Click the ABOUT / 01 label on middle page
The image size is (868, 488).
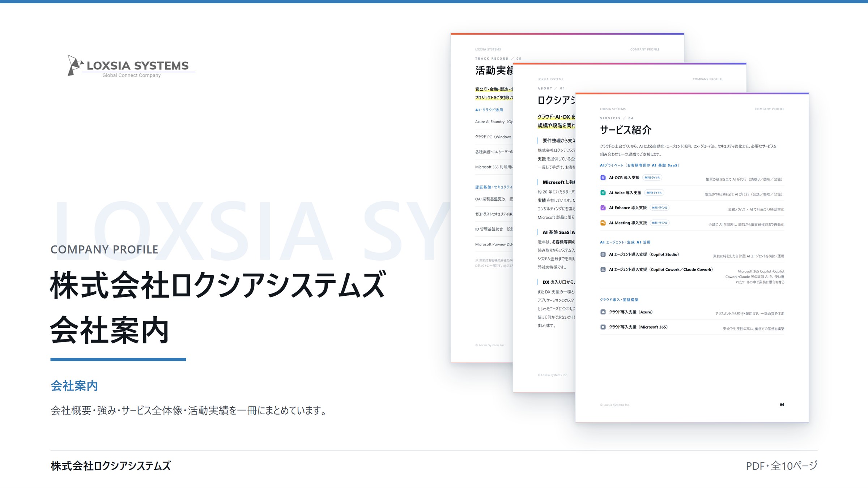(551, 89)
